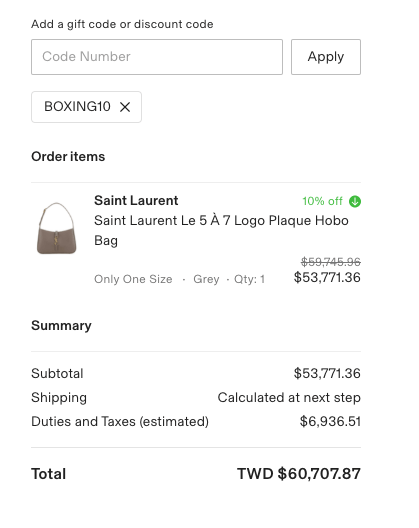
Task: Open the Le 5 À 7 Logo Plaque Hobo Bag title
Action: tap(221, 230)
